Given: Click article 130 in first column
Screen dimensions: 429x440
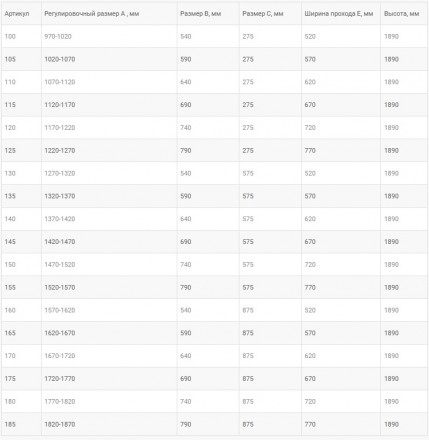Looking at the screenshot, I should [10, 173].
